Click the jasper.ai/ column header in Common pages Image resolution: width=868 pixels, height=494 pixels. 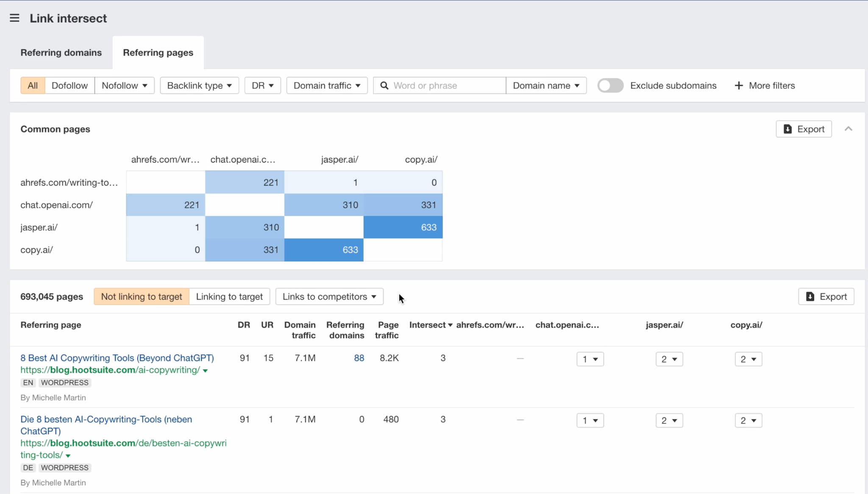point(339,160)
